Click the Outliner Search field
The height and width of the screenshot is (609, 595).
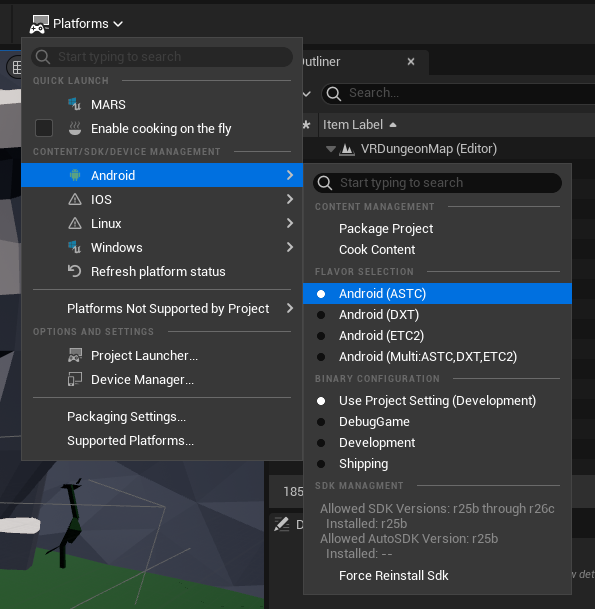tap(458, 93)
